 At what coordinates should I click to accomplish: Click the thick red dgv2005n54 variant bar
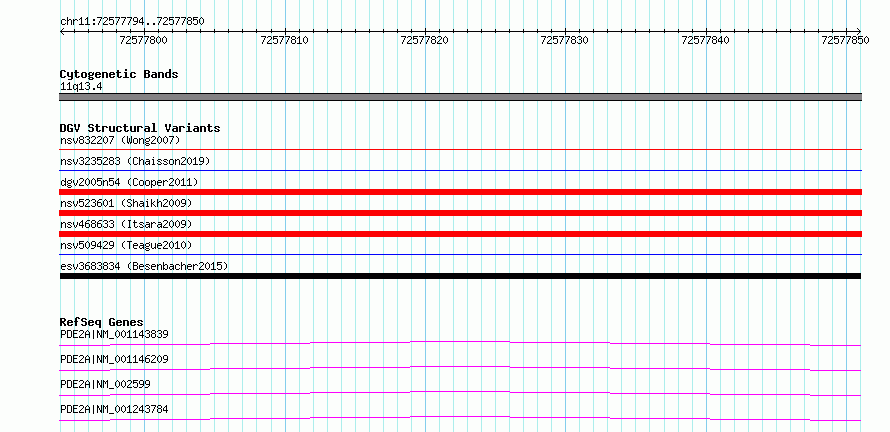[x=460, y=192]
